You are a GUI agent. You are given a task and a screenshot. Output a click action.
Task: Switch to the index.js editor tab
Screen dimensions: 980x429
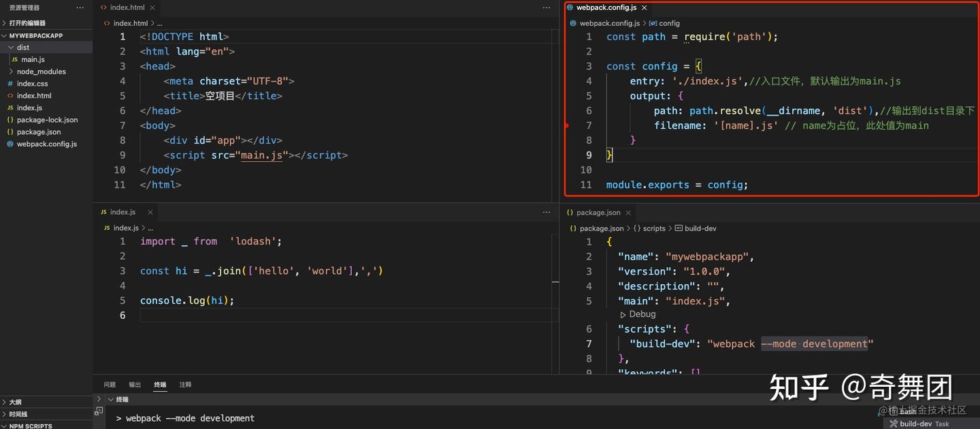pos(122,212)
